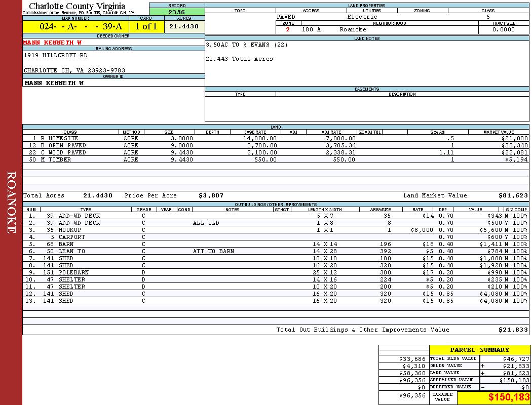This screenshot has width=532, height=405.
Task: Select the red Zone value 2
Action: tap(288, 29)
